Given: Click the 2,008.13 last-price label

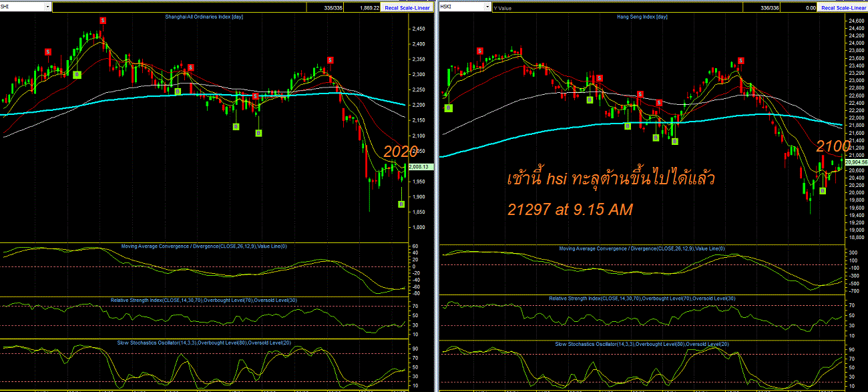Looking at the screenshot, I should coord(421,167).
